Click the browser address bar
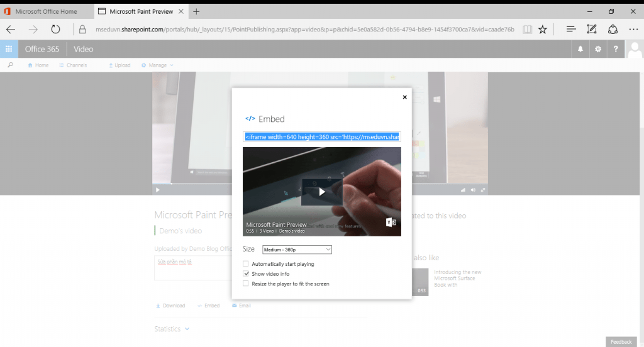 [x=304, y=29]
